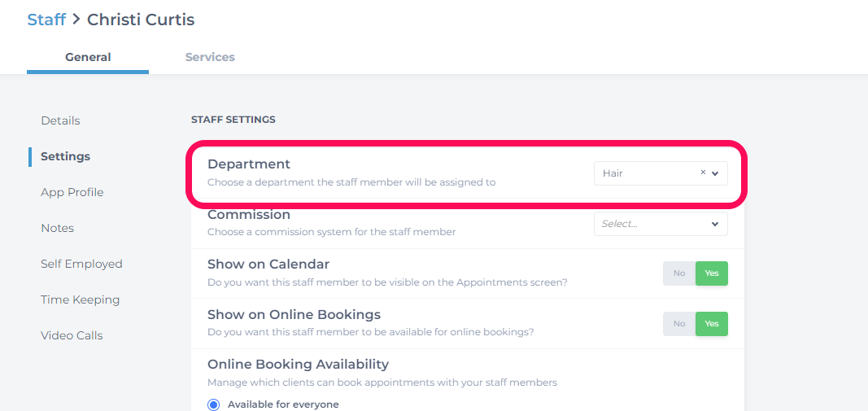Open the Commission Select dropdown
Screen dimensions: 868x411
click(x=661, y=224)
